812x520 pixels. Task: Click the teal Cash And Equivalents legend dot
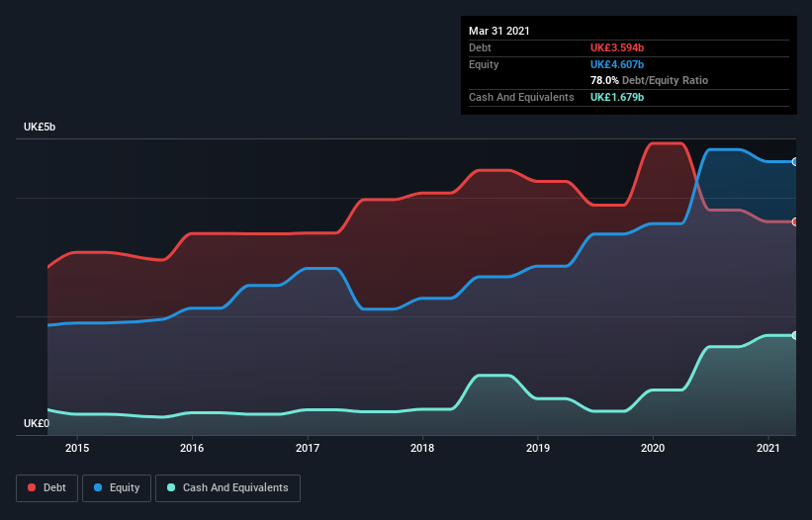(x=171, y=487)
